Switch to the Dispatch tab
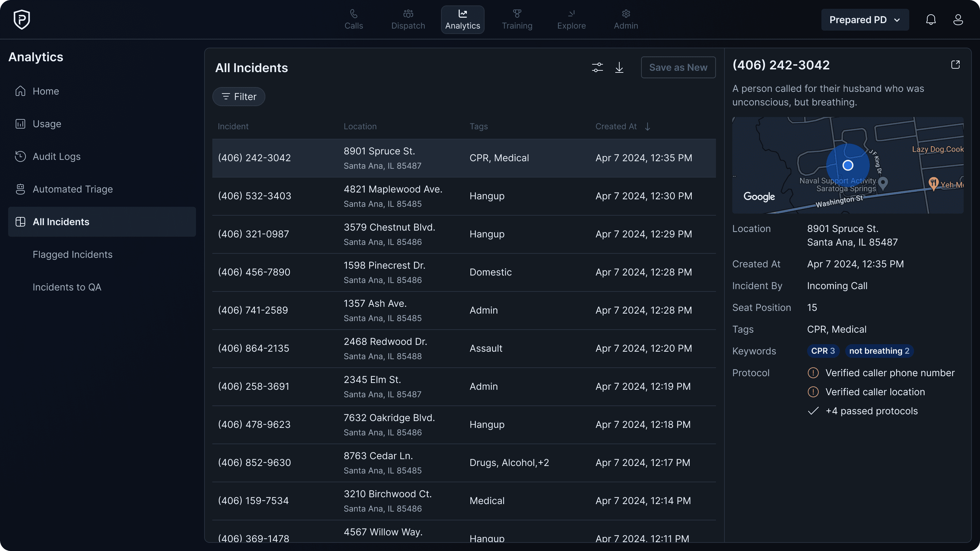Image resolution: width=980 pixels, height=551 pixels. [408, 20]
